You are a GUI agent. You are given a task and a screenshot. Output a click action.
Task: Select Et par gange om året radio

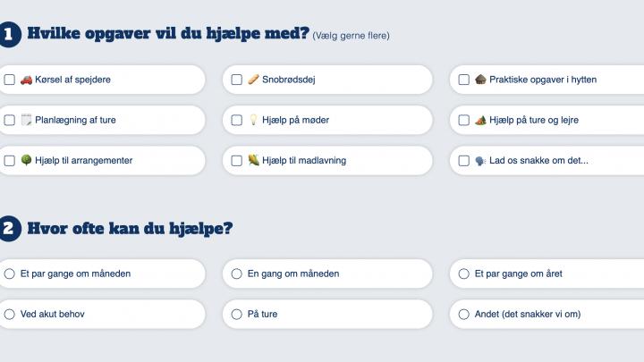463,274
